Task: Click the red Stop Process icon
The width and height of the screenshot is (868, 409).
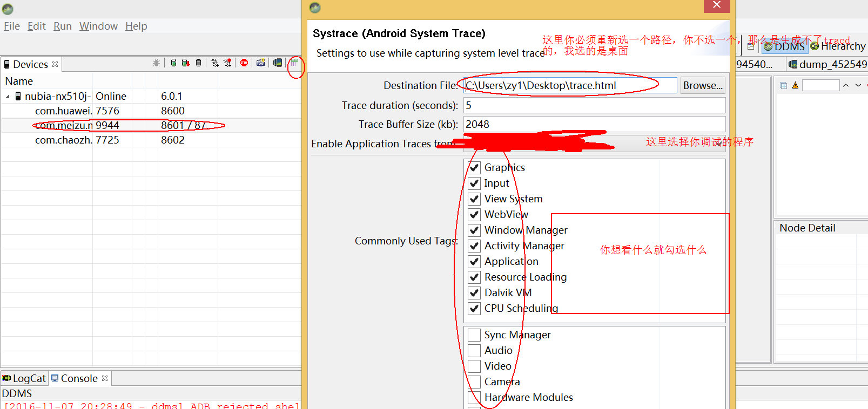Action: [244, 63]
